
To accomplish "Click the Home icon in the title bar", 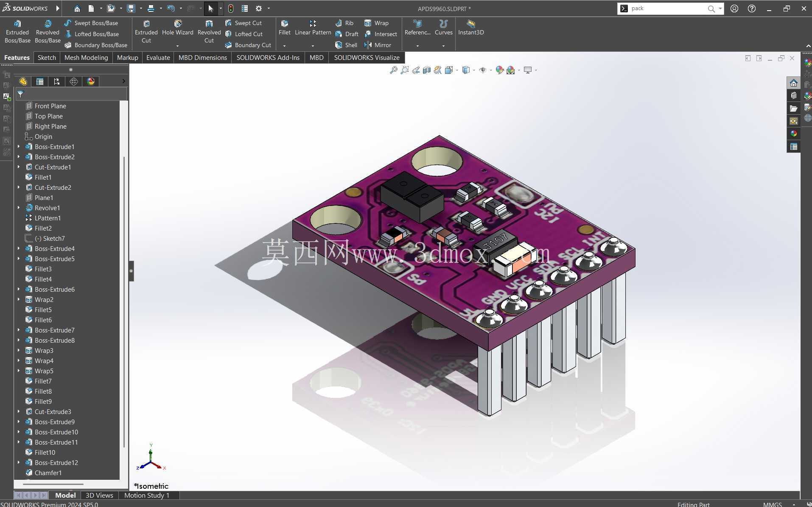I will [x=77, y=8].
